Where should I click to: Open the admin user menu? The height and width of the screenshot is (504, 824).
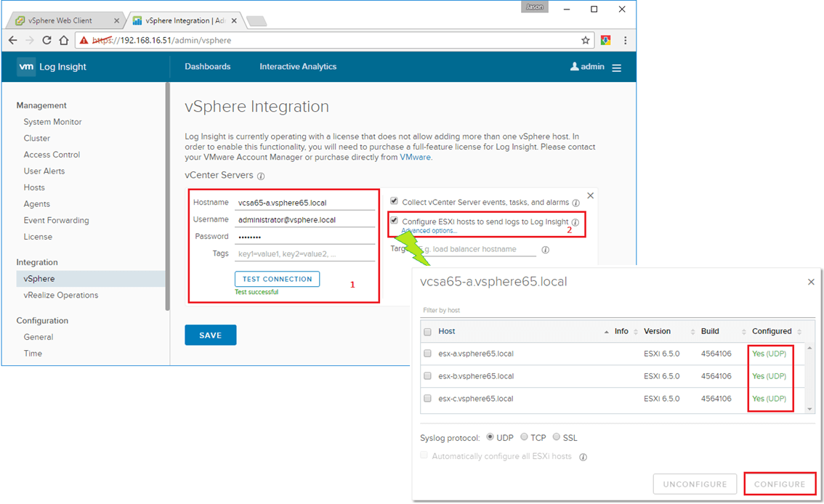(588, 67)
